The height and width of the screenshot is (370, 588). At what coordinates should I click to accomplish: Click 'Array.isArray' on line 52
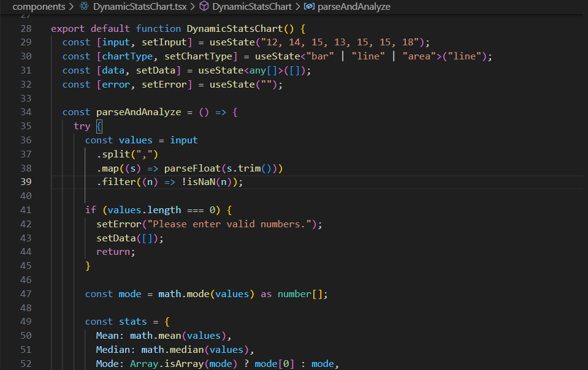tap(167, 364)
